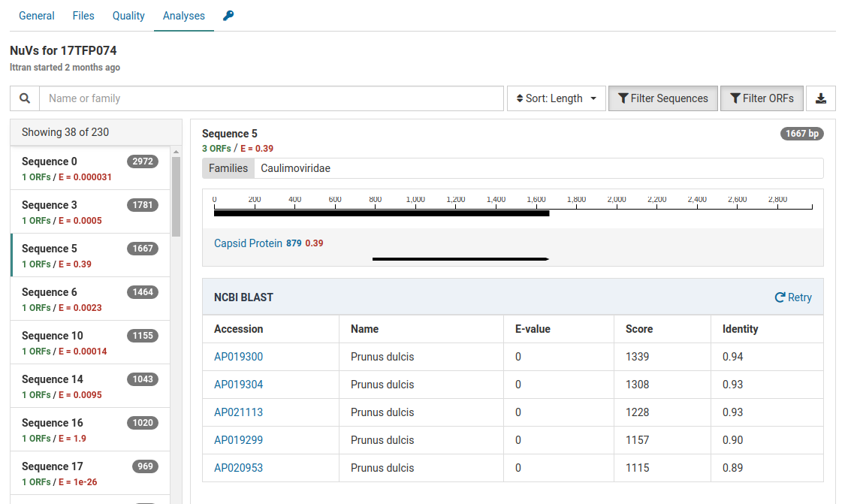Click the download icon button

821,98
